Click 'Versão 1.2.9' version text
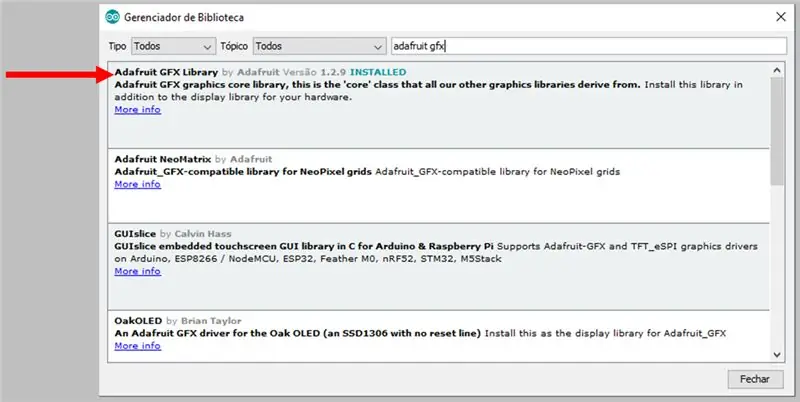The height and width of the screenshot is (402, 800). click(x=314, y=72)
